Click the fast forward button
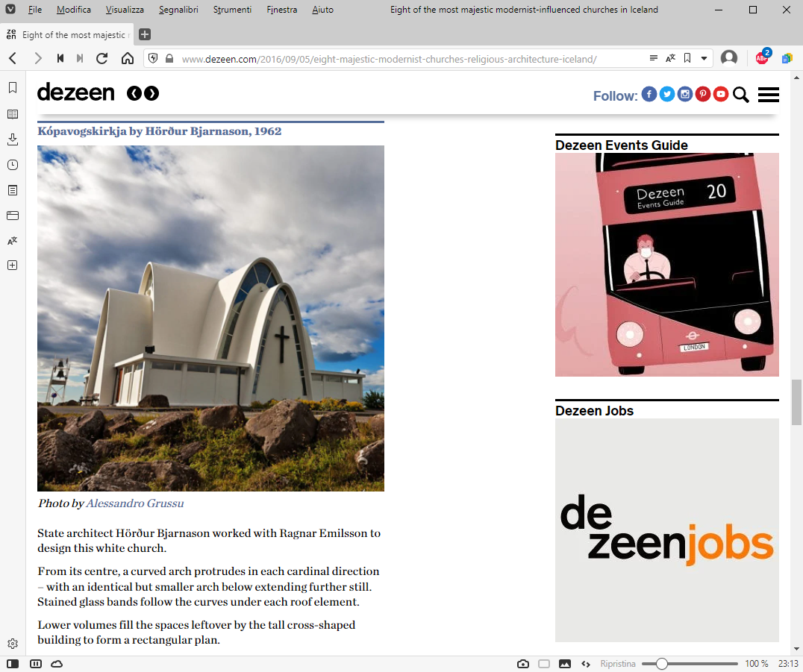 coord(80,58)
